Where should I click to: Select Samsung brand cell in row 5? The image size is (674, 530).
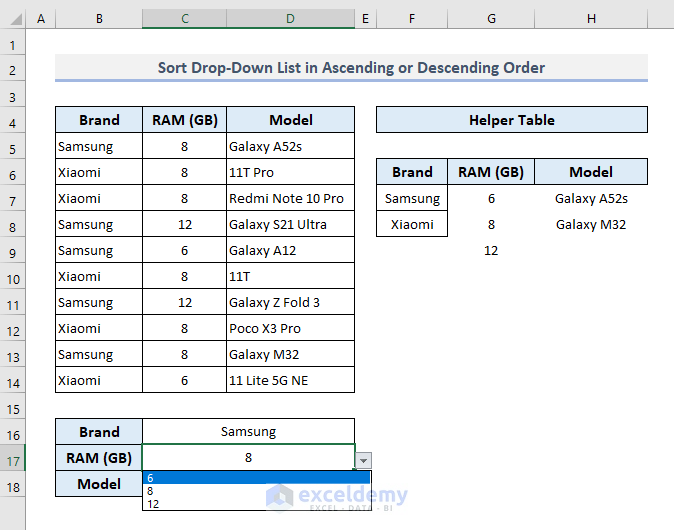[99, 146]
